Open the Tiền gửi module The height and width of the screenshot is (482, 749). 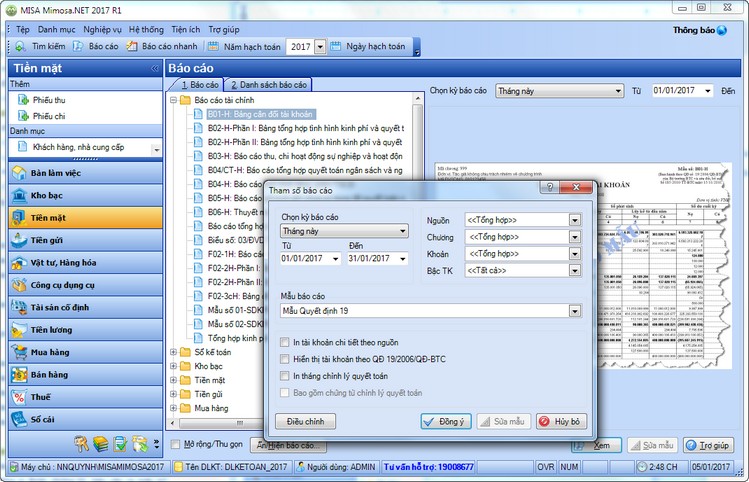pyautogui.click(x=86, y=240)
